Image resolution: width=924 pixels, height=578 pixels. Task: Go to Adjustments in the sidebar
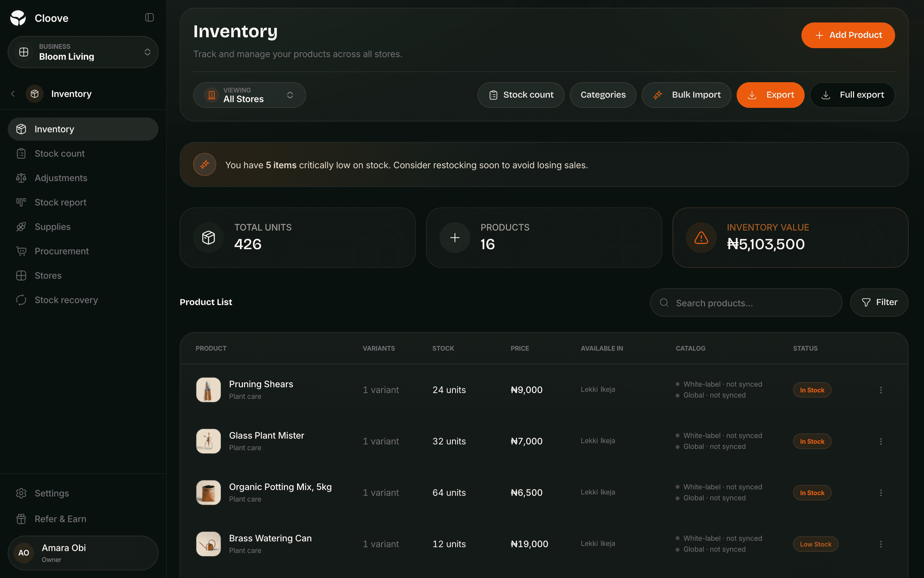83,178
